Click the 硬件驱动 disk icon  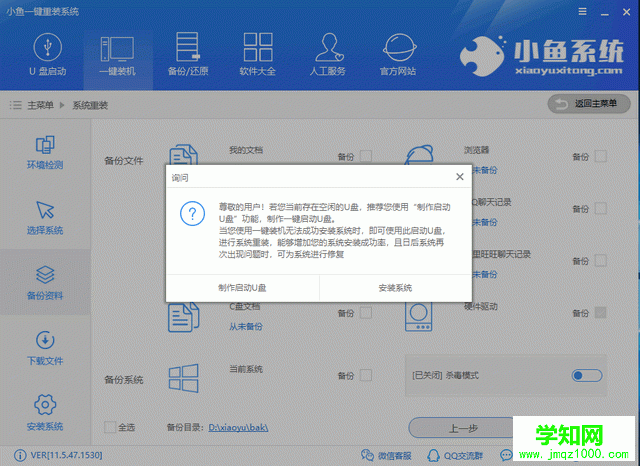(418, 317)
